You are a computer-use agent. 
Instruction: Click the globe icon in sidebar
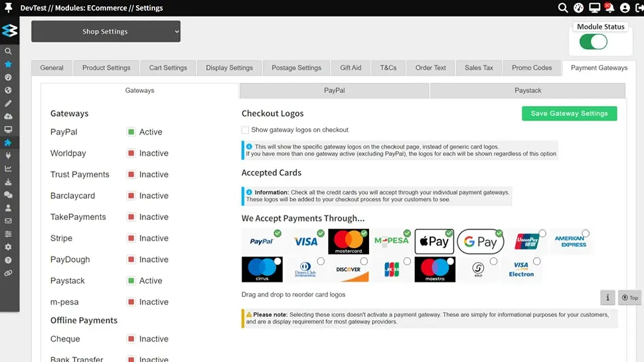8,91
